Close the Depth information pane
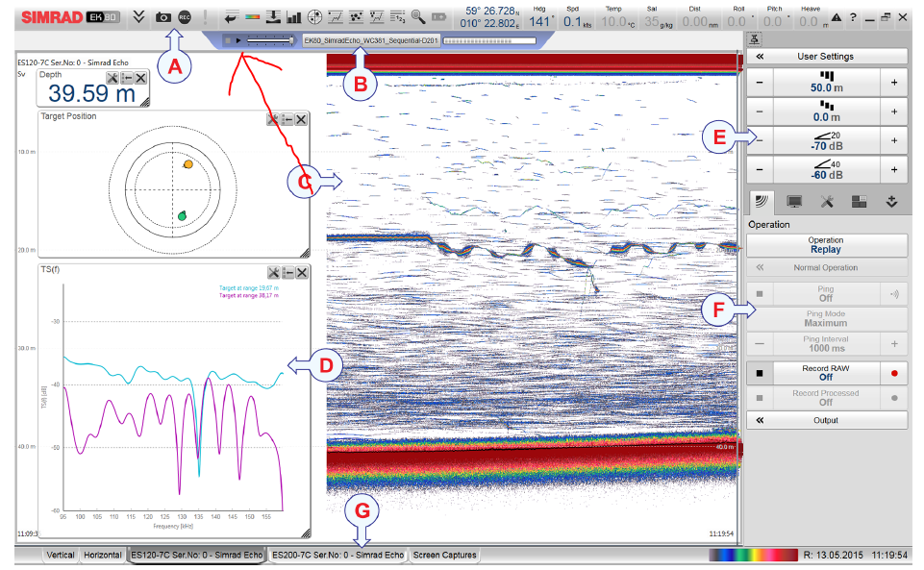Image resolution: width=924 pixels, height=570 pixels. pyautogui.click(x=140, y=78)
